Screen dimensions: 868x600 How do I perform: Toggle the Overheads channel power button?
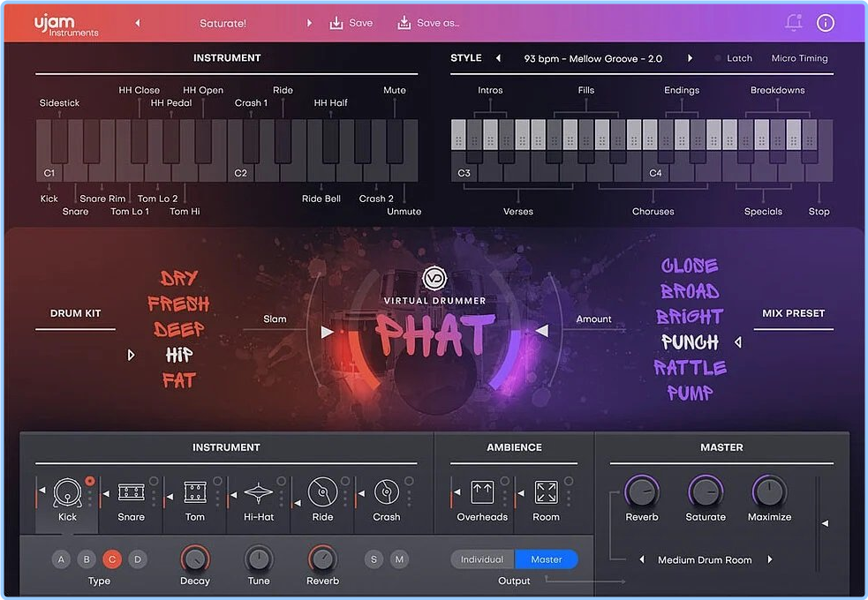[x=505, y=481]
